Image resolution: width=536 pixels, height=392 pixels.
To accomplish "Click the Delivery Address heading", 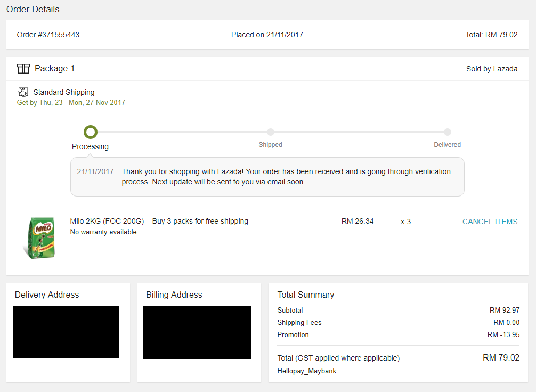I will coord(47,295).
